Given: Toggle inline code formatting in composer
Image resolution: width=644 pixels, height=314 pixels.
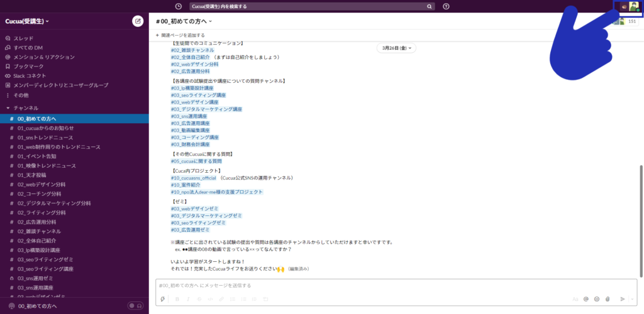Looking at the screenshot, I should pos(210,299).
